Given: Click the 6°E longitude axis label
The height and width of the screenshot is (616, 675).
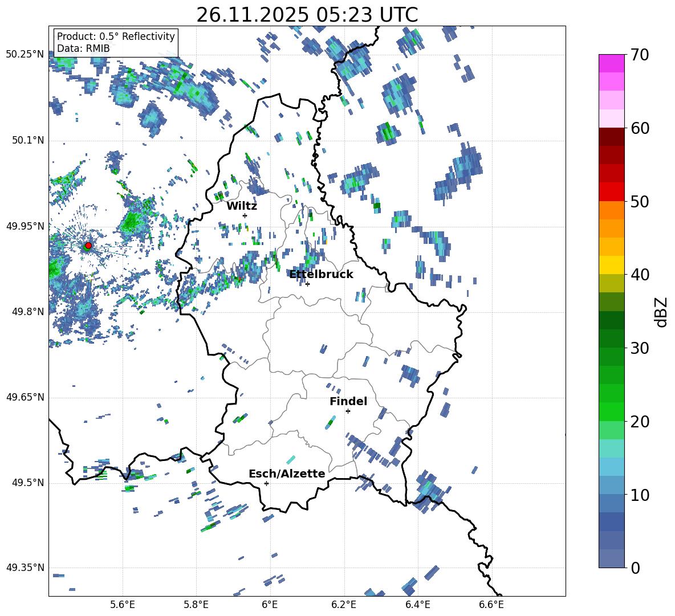Looking at the screenshot, I should [x=270, y=605].
